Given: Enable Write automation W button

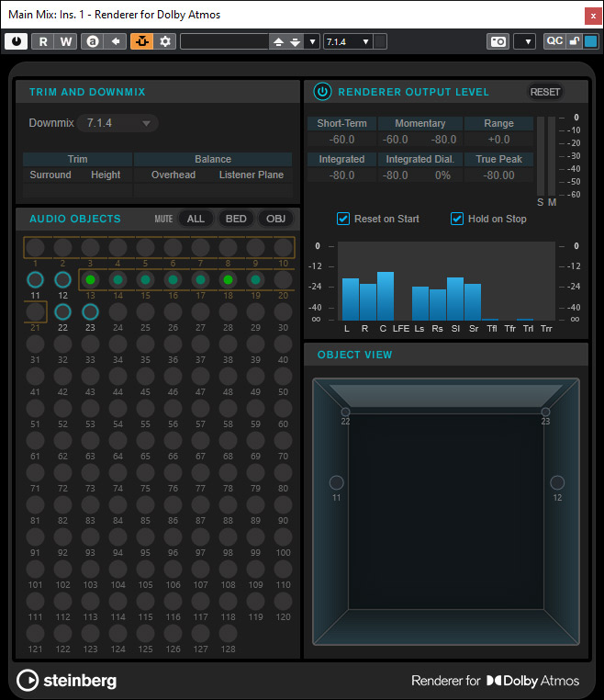Looking at the screenshot, I should (65, 41).
